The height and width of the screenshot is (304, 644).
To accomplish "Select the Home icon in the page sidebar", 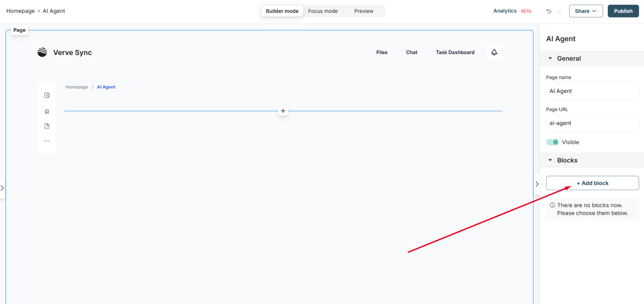I will (x=47, y=111).
